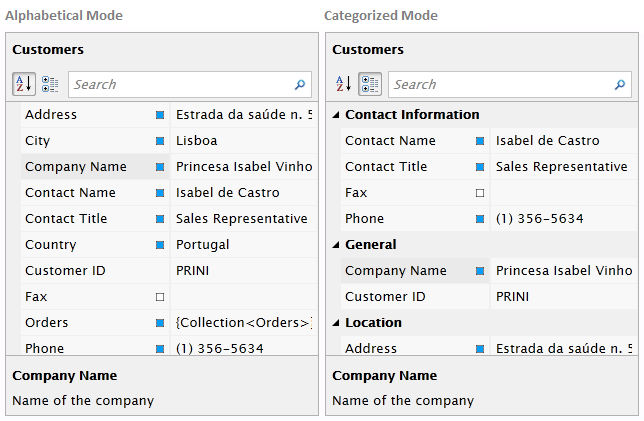Collapse the Location category
The height and width of the screenshot is (421, 644).
(336, 323)
